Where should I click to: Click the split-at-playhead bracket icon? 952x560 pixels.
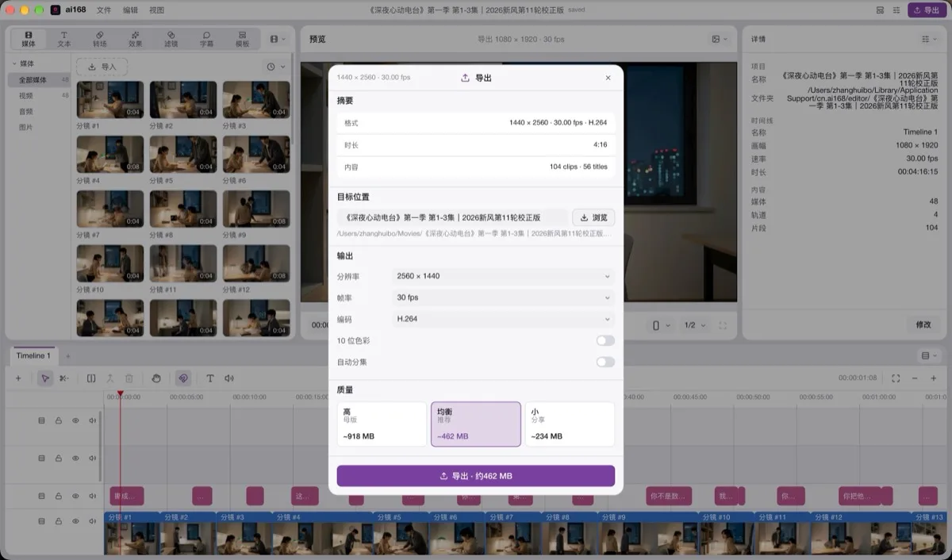pyautogui.click(x=91, y=378)
